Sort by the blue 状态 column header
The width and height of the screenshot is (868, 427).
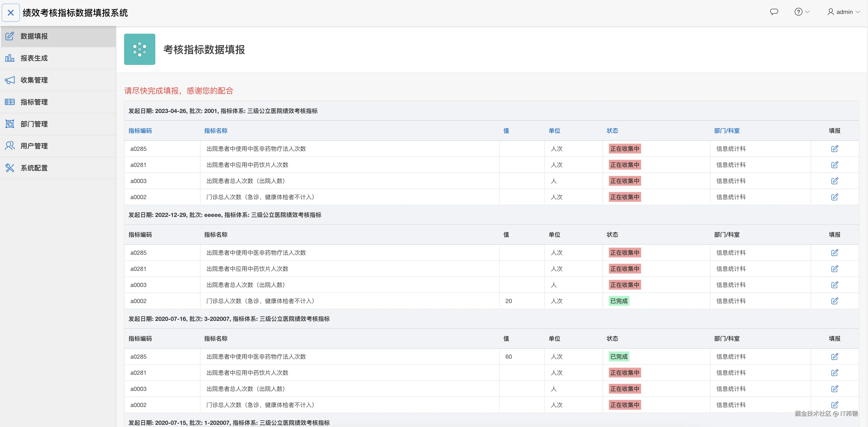[612, 131]
